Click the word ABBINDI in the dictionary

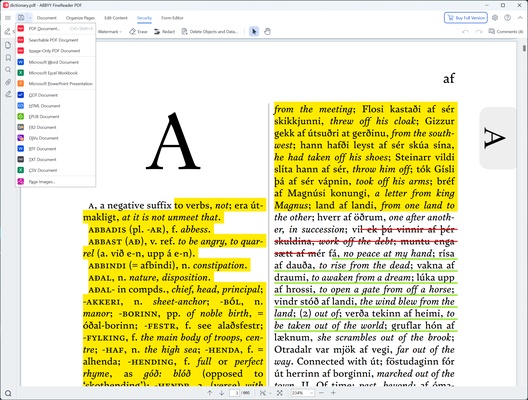[107, 266]
